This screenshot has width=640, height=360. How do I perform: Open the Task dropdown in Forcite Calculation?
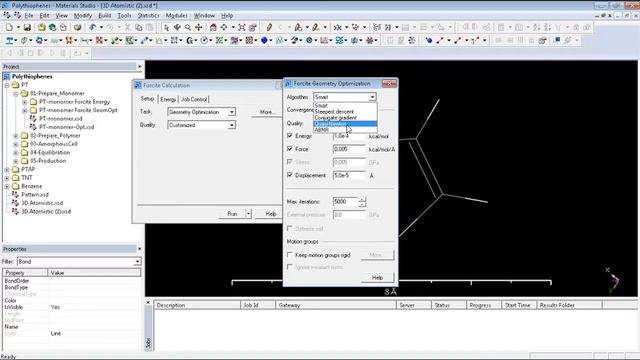pos(231,112)
